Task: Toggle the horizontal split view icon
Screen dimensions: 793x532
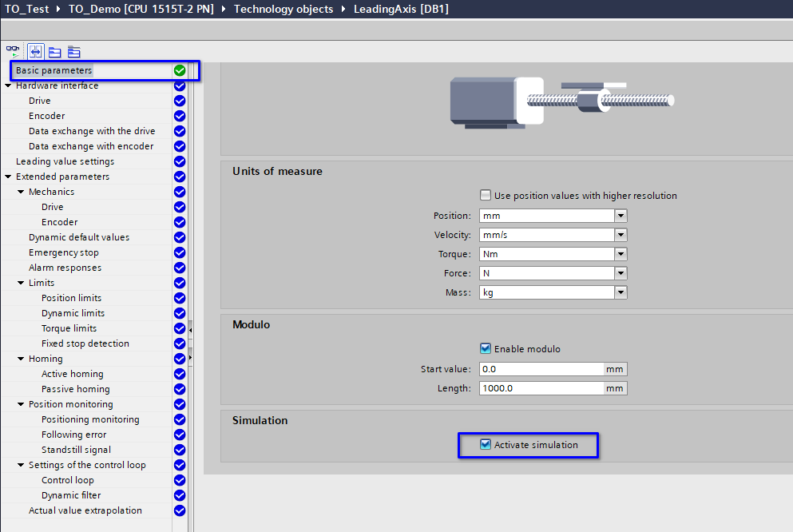Action: point(35,51)
